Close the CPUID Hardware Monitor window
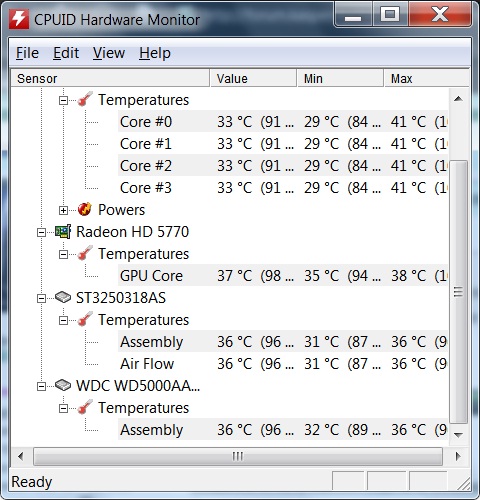 [440, 15]
